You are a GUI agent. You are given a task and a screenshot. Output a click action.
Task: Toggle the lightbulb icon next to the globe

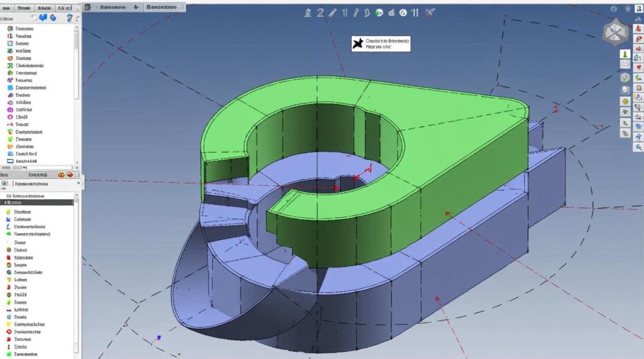click(627, 9)
